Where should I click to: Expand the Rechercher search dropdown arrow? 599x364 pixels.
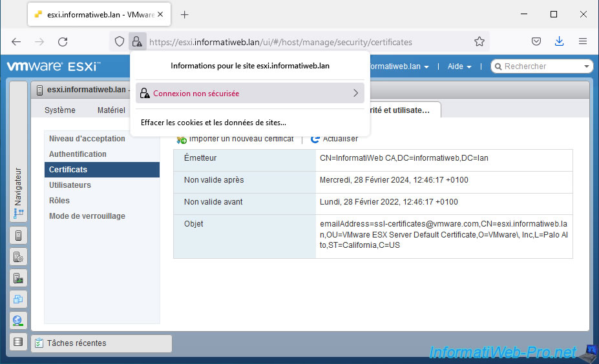coord(586,66)
